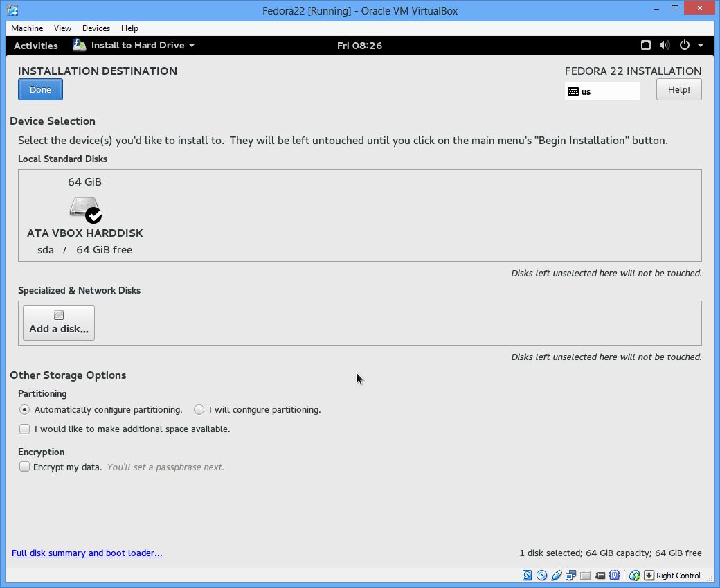The image size is (720, 588).
Task: Select the ATA VBOX HARDDISK disk icon
Action: [x=85, y=210]
